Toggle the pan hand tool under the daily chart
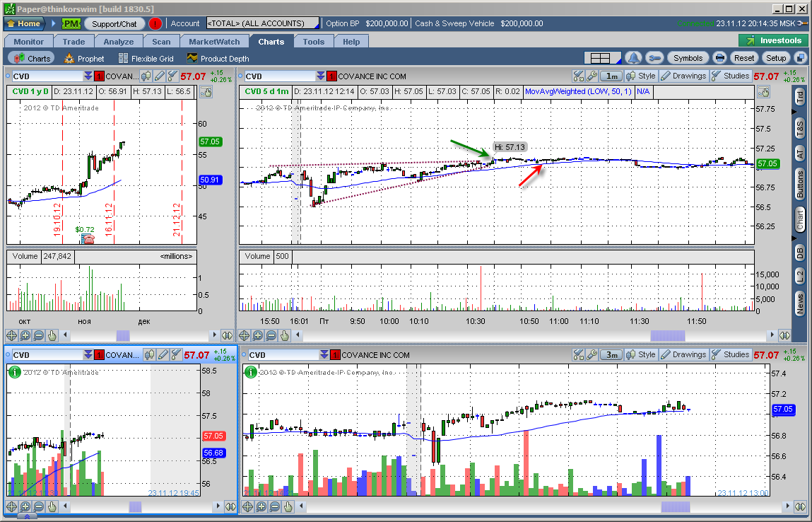The width and height of the screenshot is (812, 522). [x=52, y=335]
